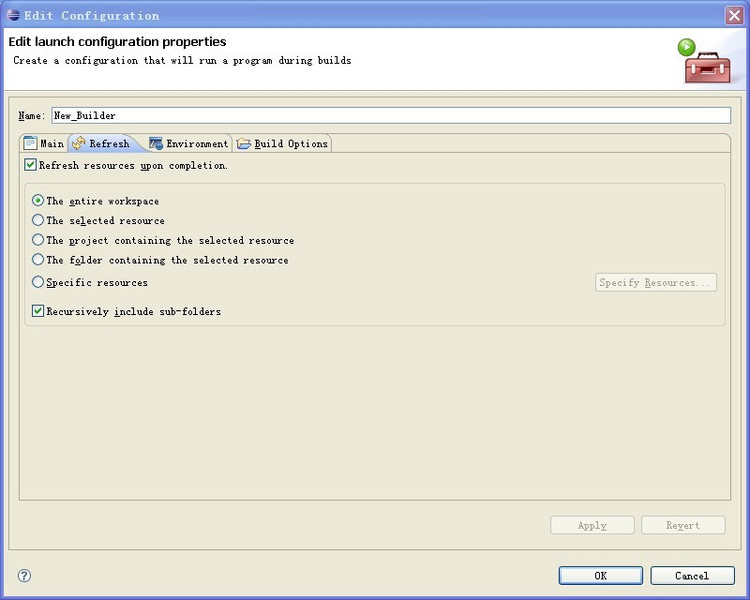Switch to the Main tab
This screenshot has width=750, height=600.
[x=44, y=143]
